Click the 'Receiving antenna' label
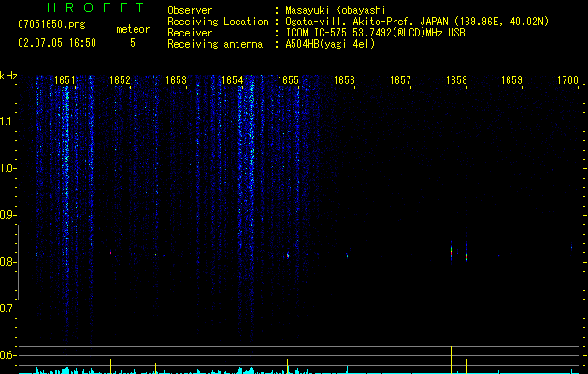 click(x=215, y=44)
